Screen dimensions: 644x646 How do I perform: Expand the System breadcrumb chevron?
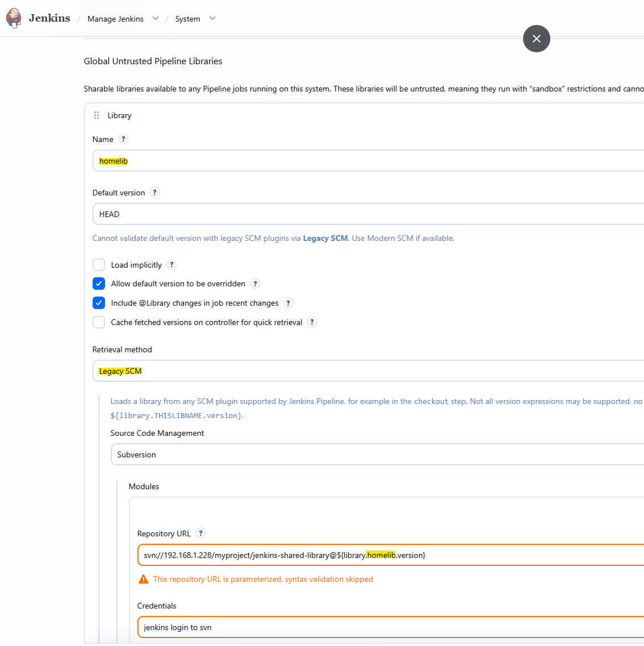coord(212,19)
